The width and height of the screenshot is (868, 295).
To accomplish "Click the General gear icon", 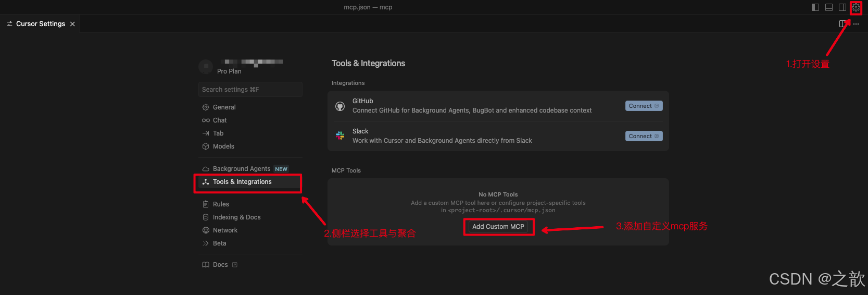I will coord(206,107).
